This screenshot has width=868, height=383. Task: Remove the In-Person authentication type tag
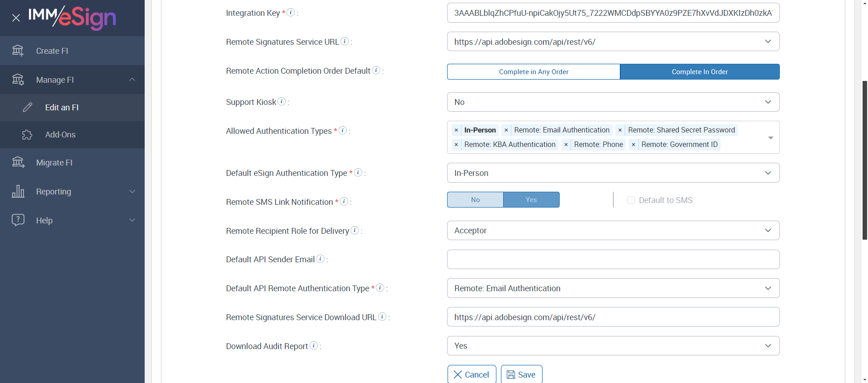click(x=456, y=130)
